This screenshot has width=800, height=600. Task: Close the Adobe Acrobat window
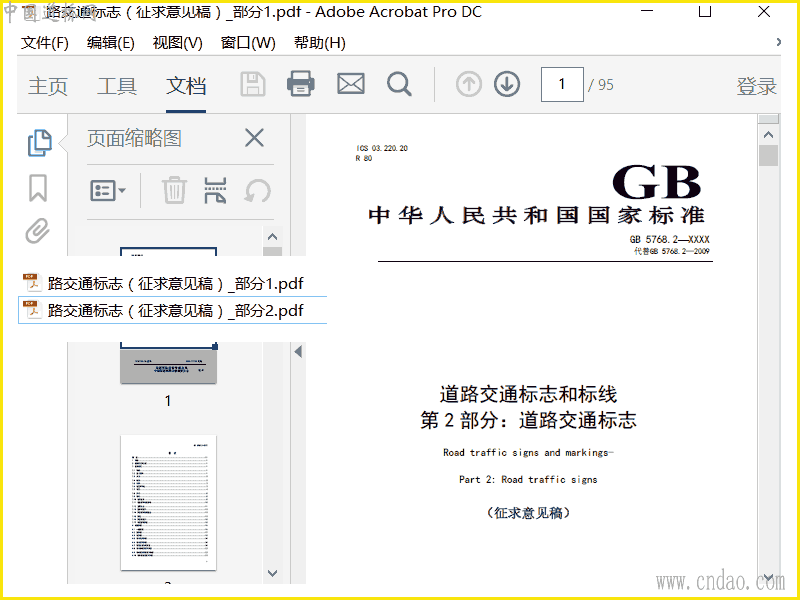point(764,11)
